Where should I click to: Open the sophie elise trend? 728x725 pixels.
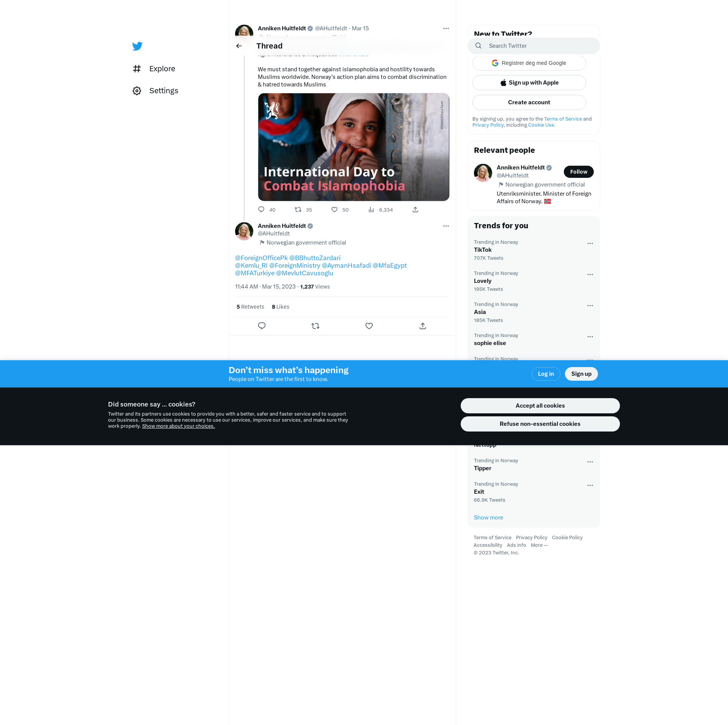(x=534, y=339)
